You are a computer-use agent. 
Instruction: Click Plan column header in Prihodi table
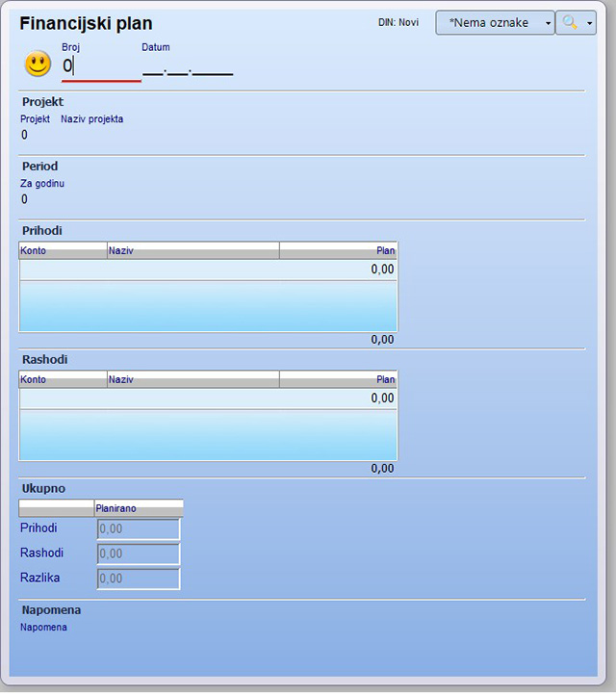(338, 250)
